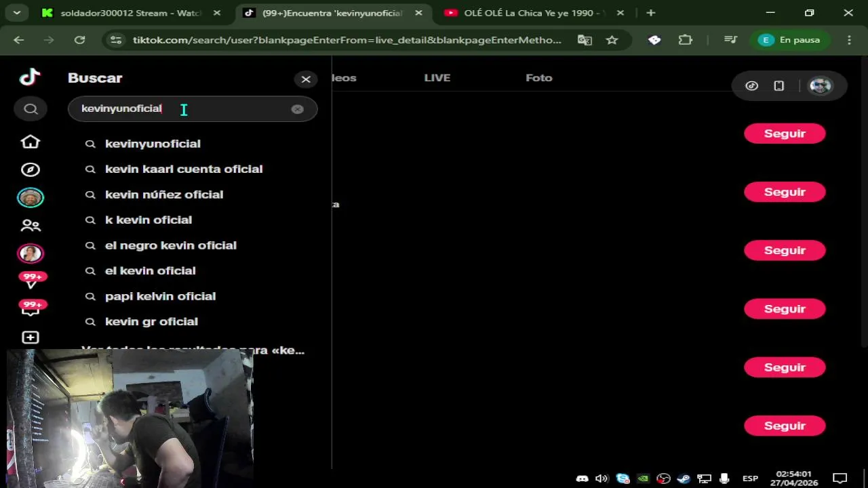Image resolution: width=868 pixels, height=488 pixels.
Task: Open the clock showing 02:54:01
Action: click(793, 479)
